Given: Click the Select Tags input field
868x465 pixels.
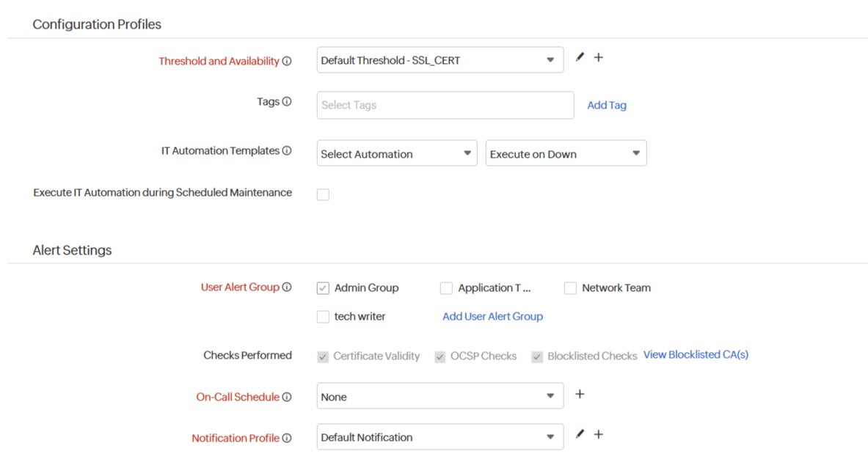Looking at the screenshot, I should tap(445, 106).
